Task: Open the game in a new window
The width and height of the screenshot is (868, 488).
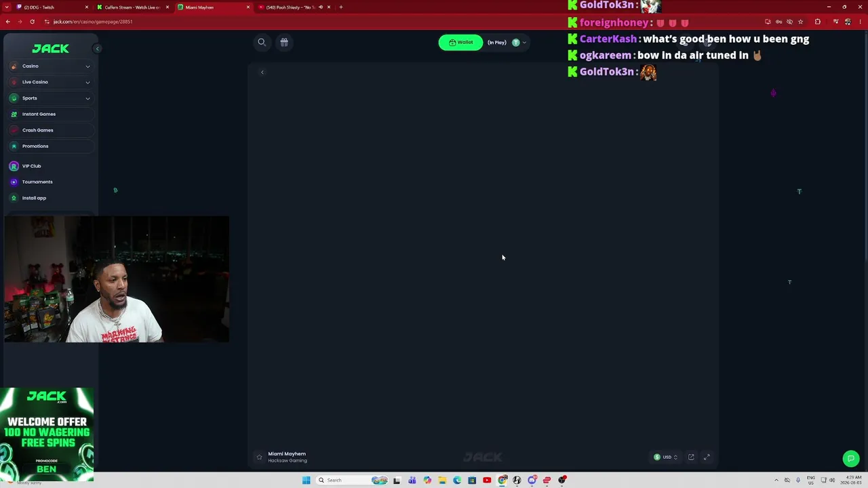Action: (x=691, y=457)
